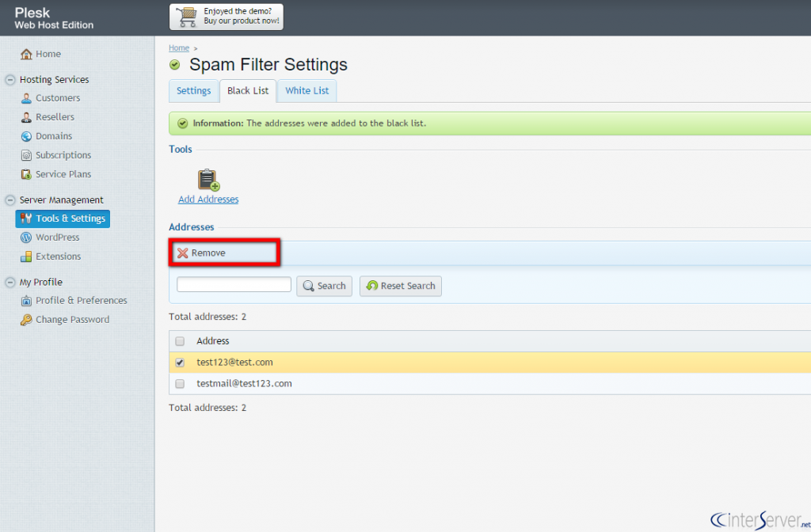The height and width of the screenshot is (532, 811).
Task: Click inside the address search field
Action: 233,283
